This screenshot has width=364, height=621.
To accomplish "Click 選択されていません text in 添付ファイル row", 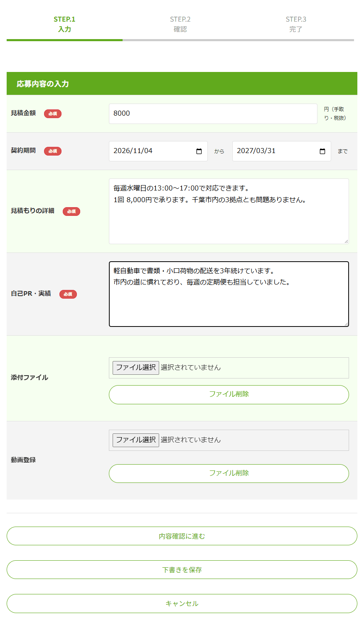I will click(191, 368).
